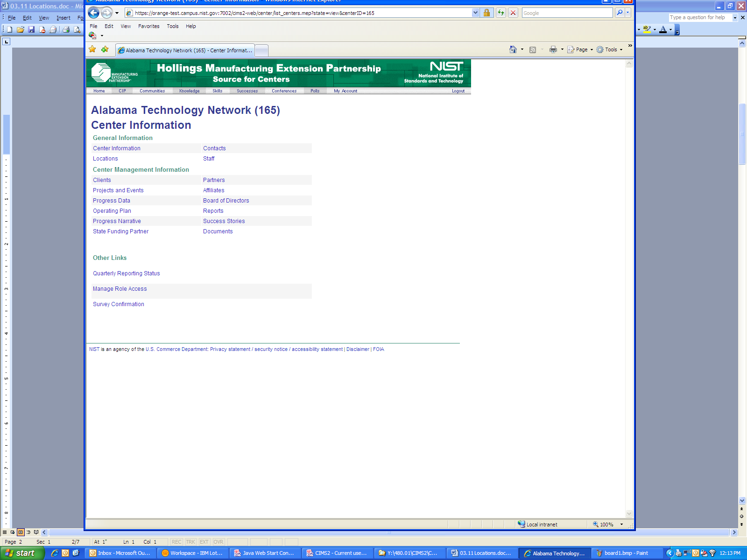Click the Permission icon in Word toolbar
This screenshot has height=560, width=747.
tap(42, 29)
